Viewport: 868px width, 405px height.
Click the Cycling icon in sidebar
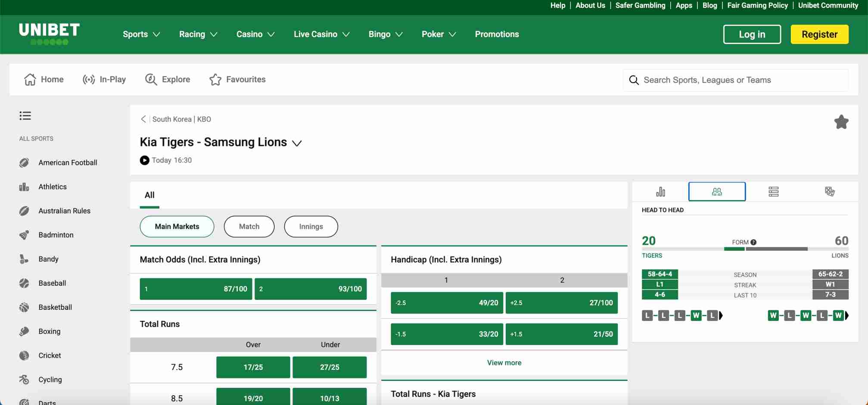24,380
